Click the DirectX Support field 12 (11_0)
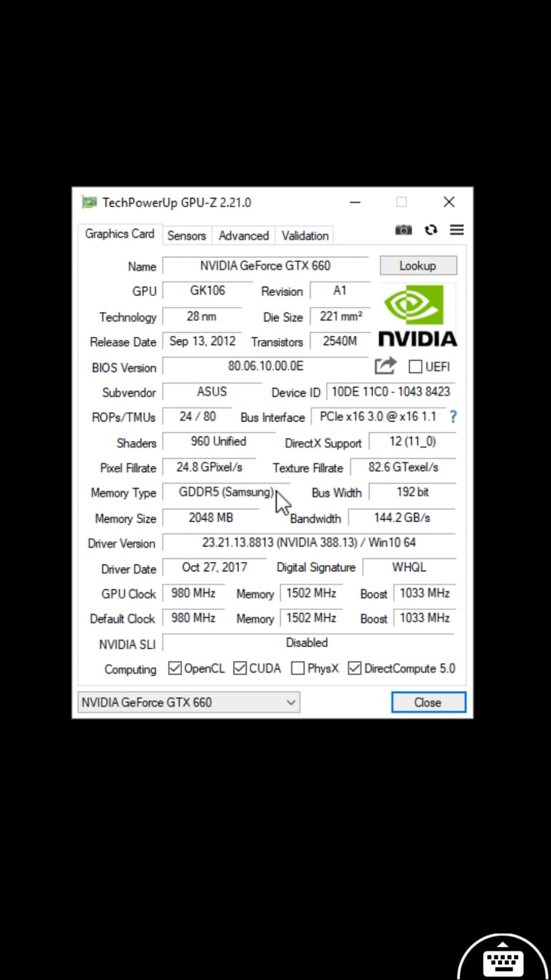The image size is (551, 980). pos(412,442)
